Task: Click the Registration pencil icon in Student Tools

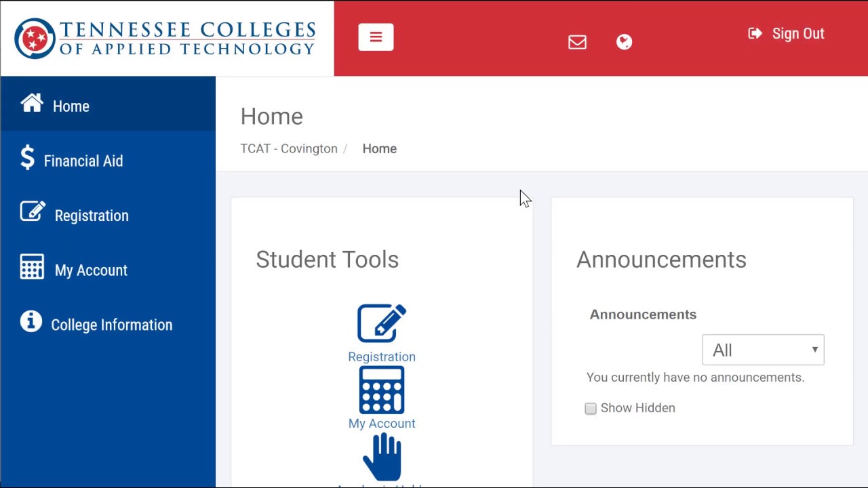Action: 382,323
